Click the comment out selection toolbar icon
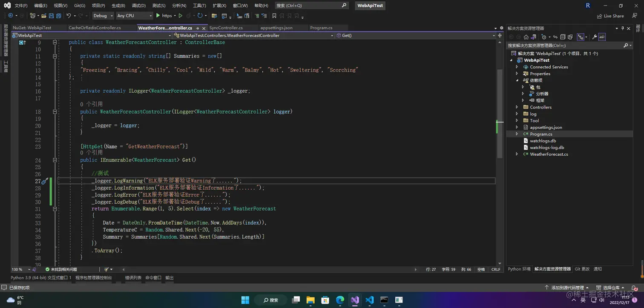 pos(257,16)
